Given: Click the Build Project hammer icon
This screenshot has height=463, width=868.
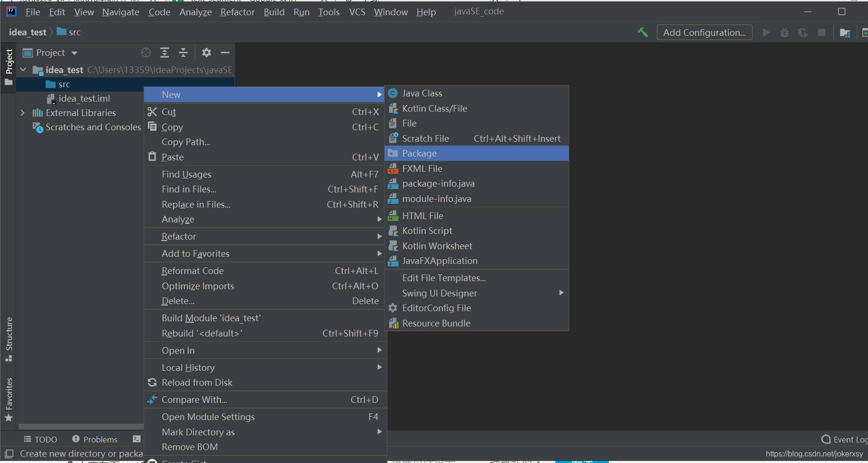Looking at the screenshot, I should coord(643,32).
